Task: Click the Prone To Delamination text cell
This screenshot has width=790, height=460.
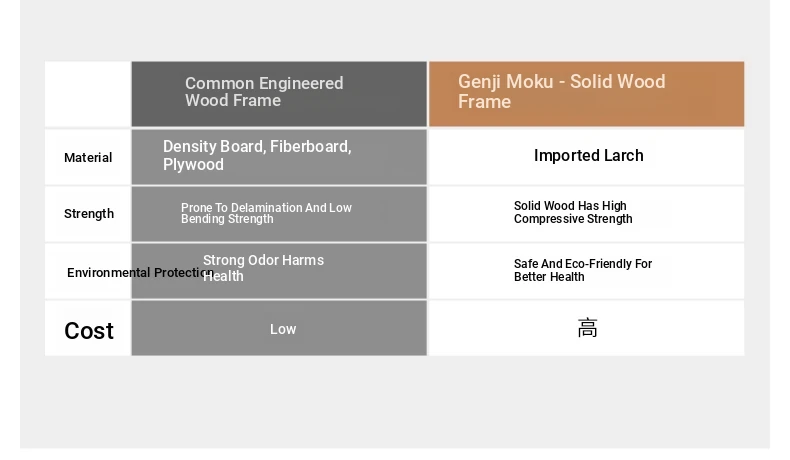Action: point(279,214)
